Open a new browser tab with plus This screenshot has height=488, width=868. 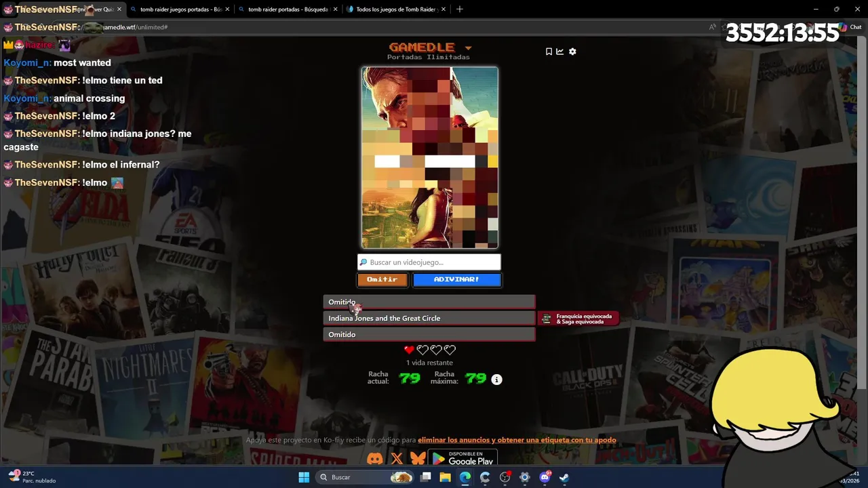point(460,9)
